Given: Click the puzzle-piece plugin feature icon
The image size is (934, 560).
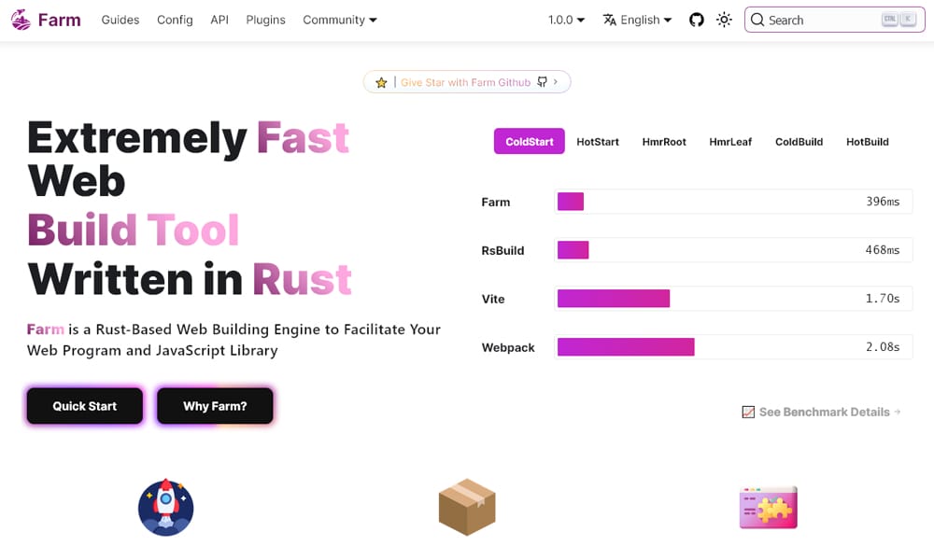Looking at the screenshot, I should point(768,507).
